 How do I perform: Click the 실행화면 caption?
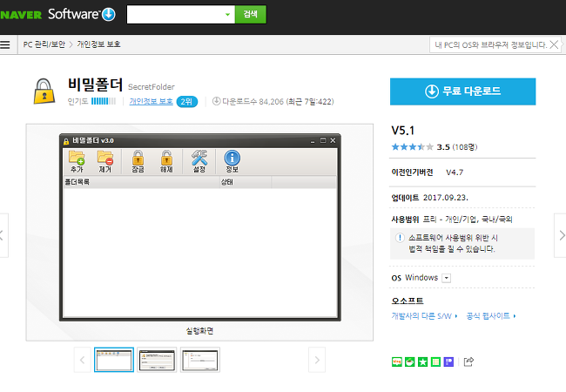point(199,331)
